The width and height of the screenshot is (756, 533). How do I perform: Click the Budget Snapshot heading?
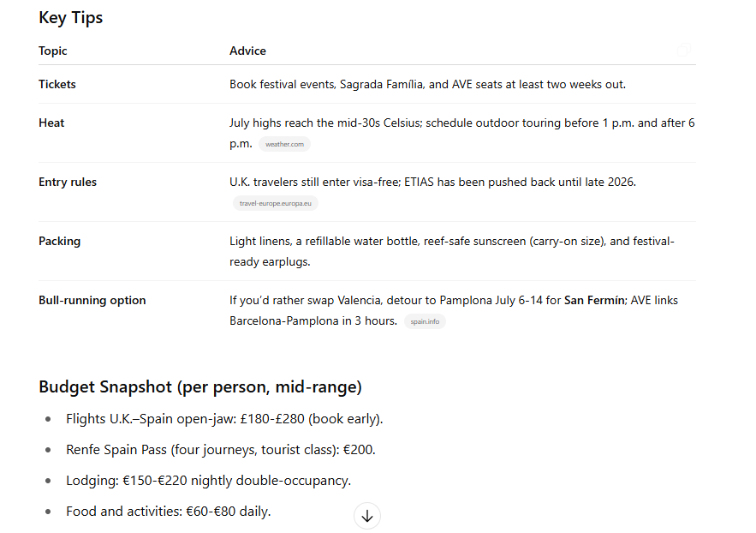(200, 386)
